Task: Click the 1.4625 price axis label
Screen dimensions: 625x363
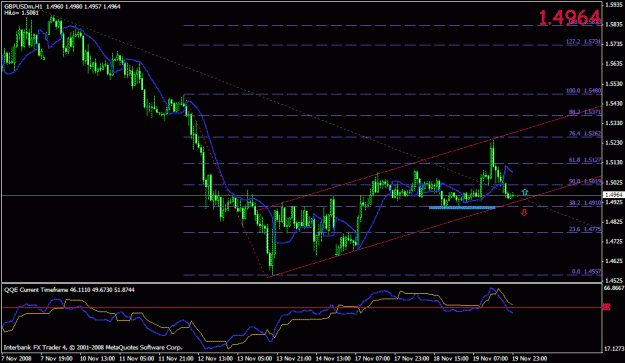Action: (x=614, y=261)
